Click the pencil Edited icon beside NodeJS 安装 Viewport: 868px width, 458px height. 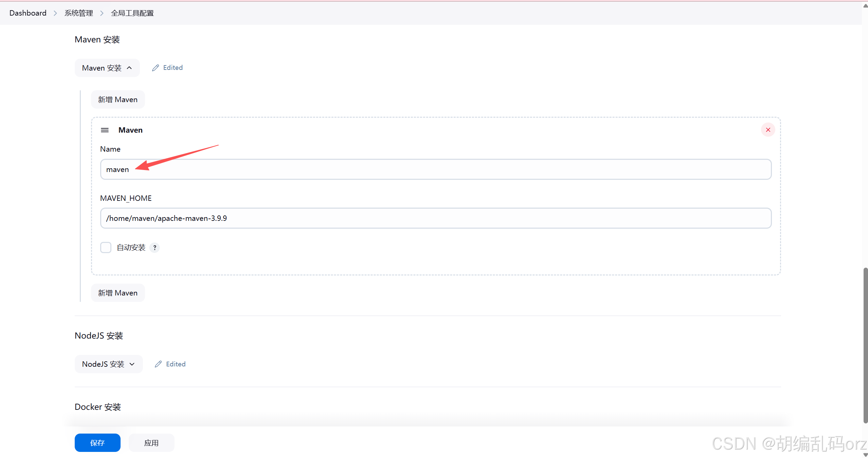pos(158,364)
